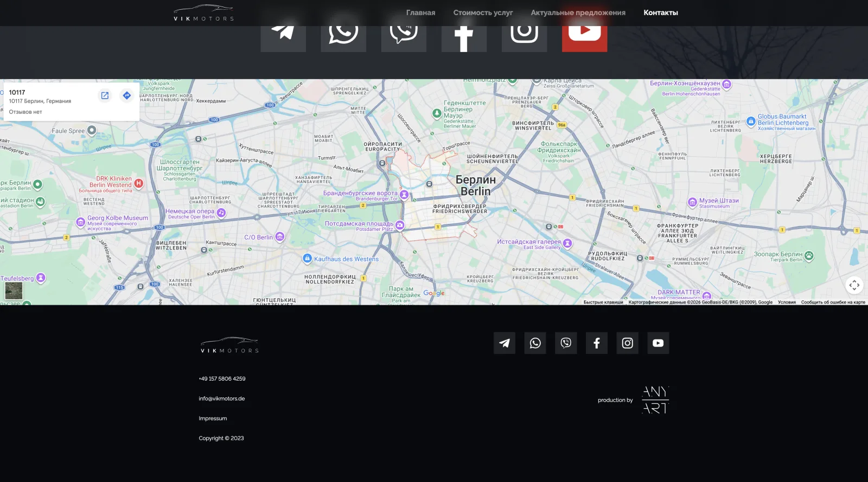This screenshot has width=868, height=482.
Task: Click the Georg Kolbe Museum marker
Action: click(81, 222)
